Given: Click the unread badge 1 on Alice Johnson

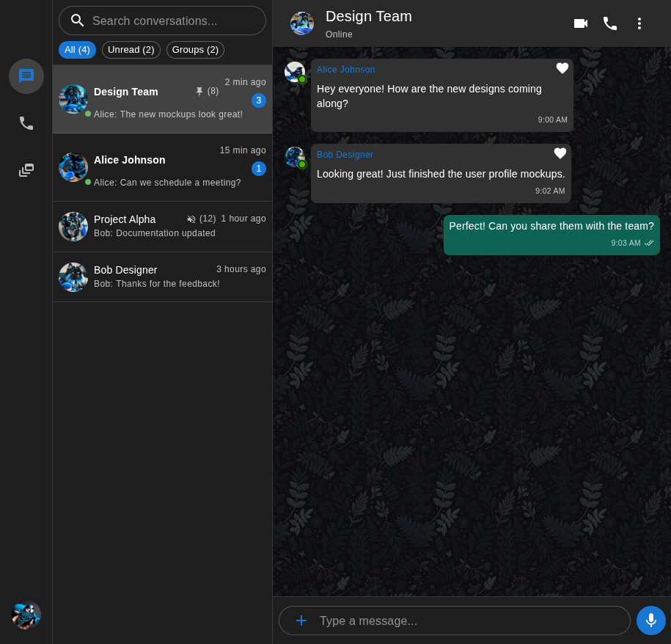Looking at the screenshot, I should pyautogui.click(x=258, y=169).
